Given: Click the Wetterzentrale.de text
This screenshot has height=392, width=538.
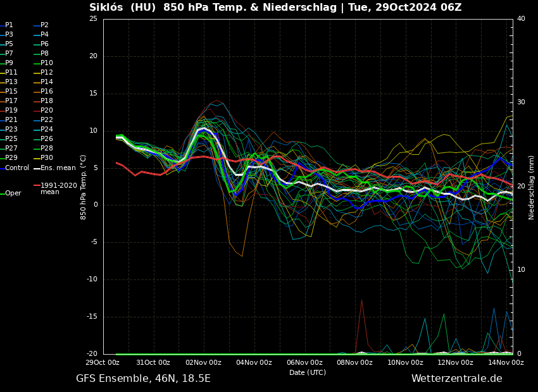Looking at the screenshot, I should (456, 379).
